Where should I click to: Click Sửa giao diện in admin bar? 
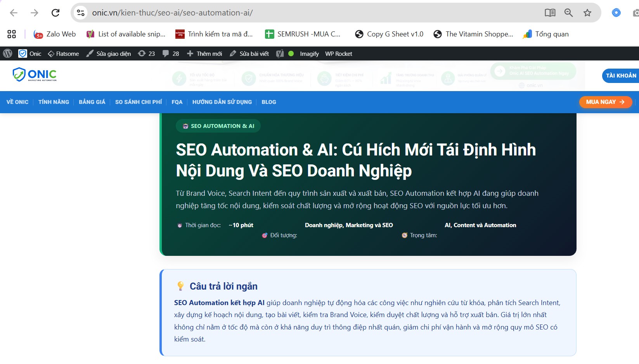point(109,53)
